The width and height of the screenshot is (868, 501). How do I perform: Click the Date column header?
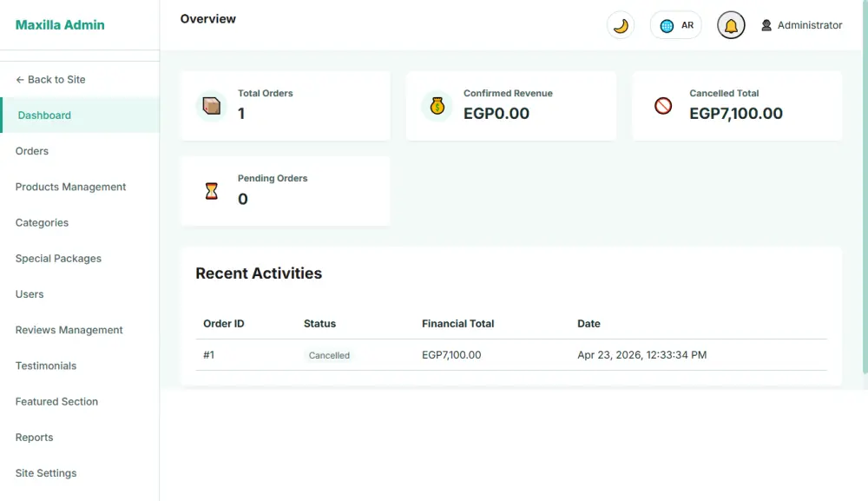[589, 324]
